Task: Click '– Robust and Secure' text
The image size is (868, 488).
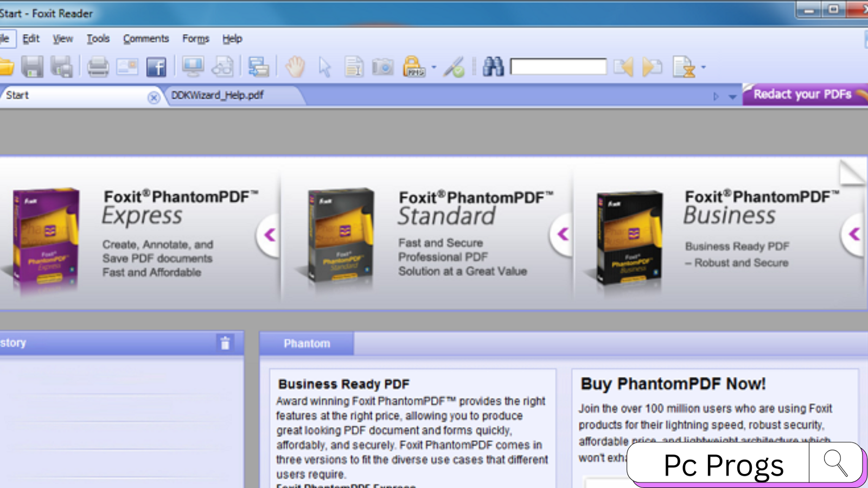Action: click(x=737, y=263)
